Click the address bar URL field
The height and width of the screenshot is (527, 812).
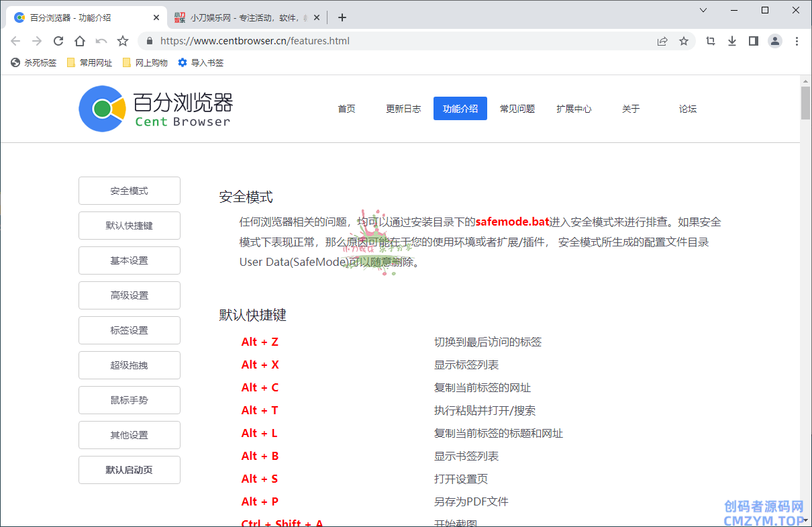[403, 41]
